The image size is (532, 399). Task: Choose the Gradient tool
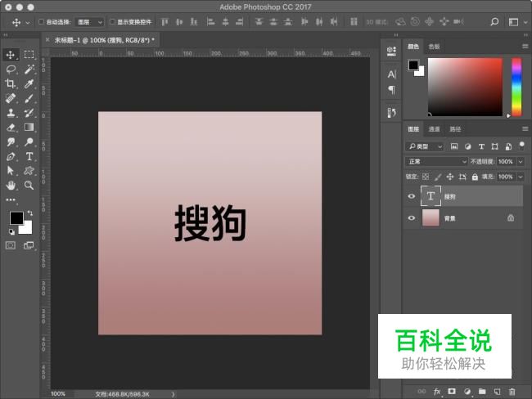point(29,127)
